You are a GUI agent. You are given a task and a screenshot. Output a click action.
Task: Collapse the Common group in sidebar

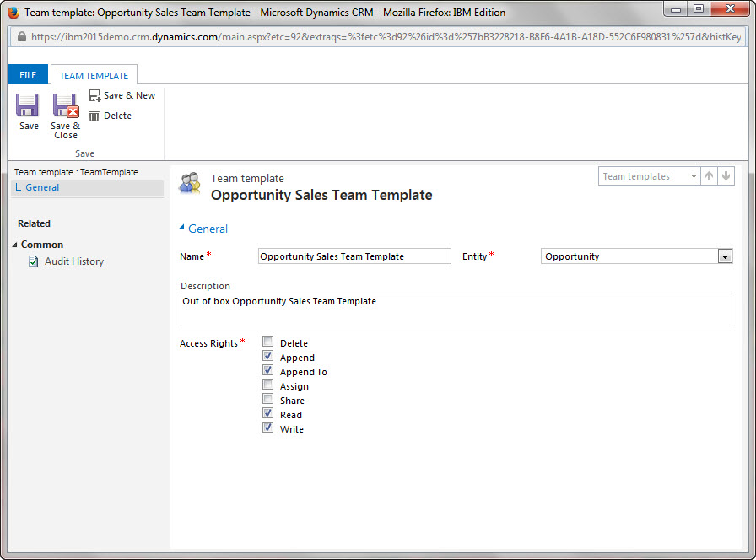tap(15, 245)
